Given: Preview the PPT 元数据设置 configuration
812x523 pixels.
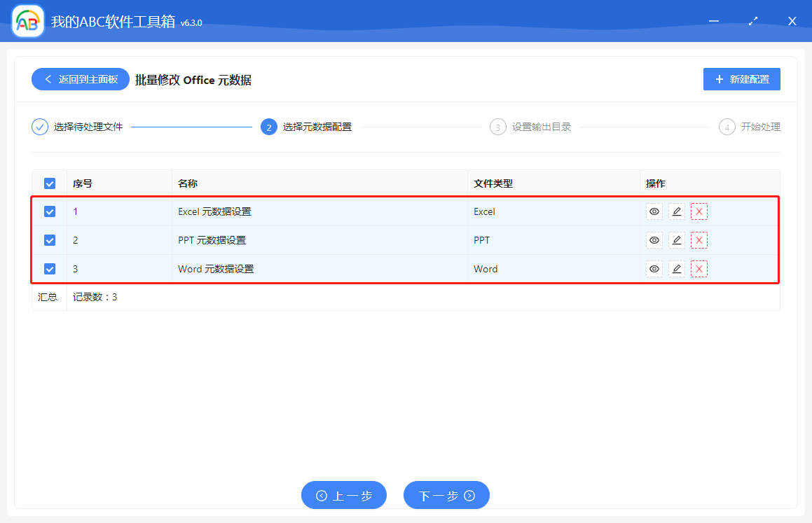Looking at the screenshot, I should (654, 239).
